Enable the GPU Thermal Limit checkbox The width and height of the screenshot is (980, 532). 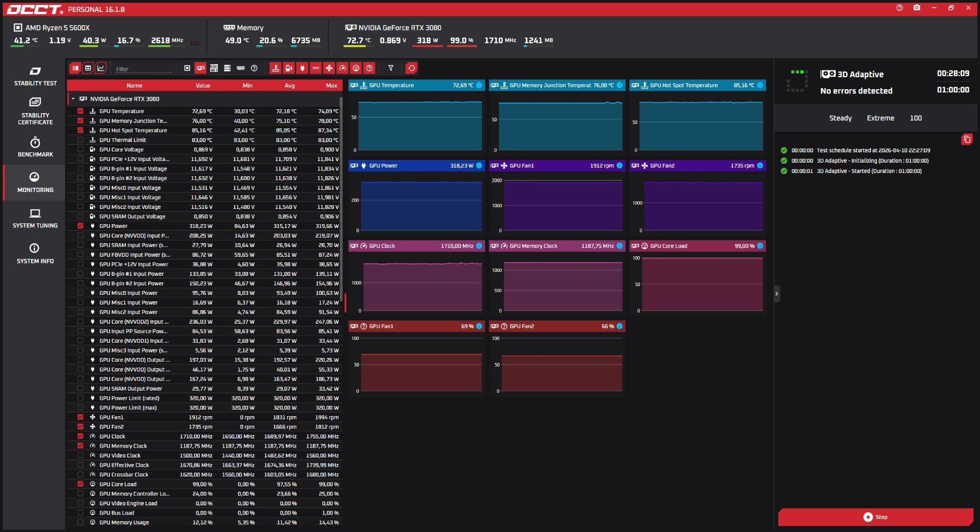click(x=80, y=140)
